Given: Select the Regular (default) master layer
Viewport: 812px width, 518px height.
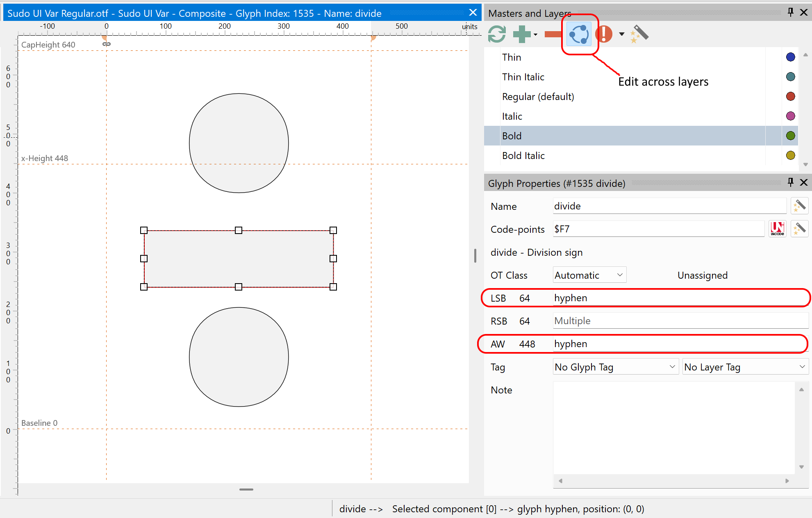Looking at the screenshot, I should click(x=538, y=97).
